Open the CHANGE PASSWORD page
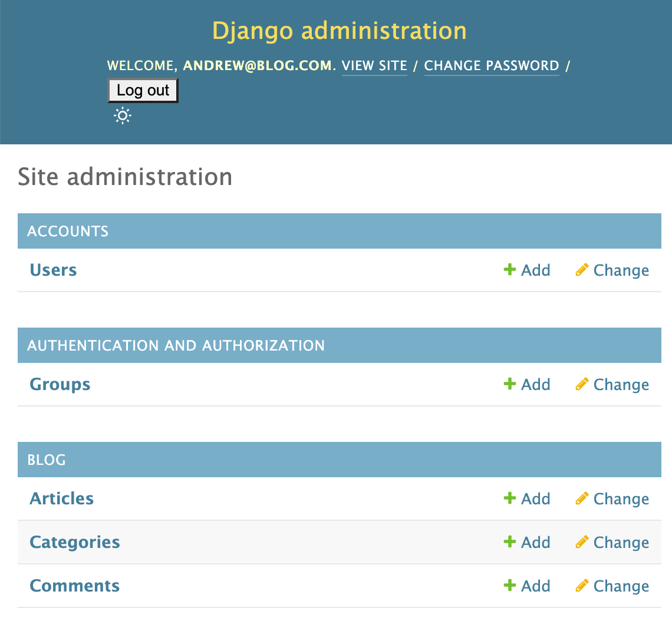Viewport: 672px width, 621px height. [492, 65]
